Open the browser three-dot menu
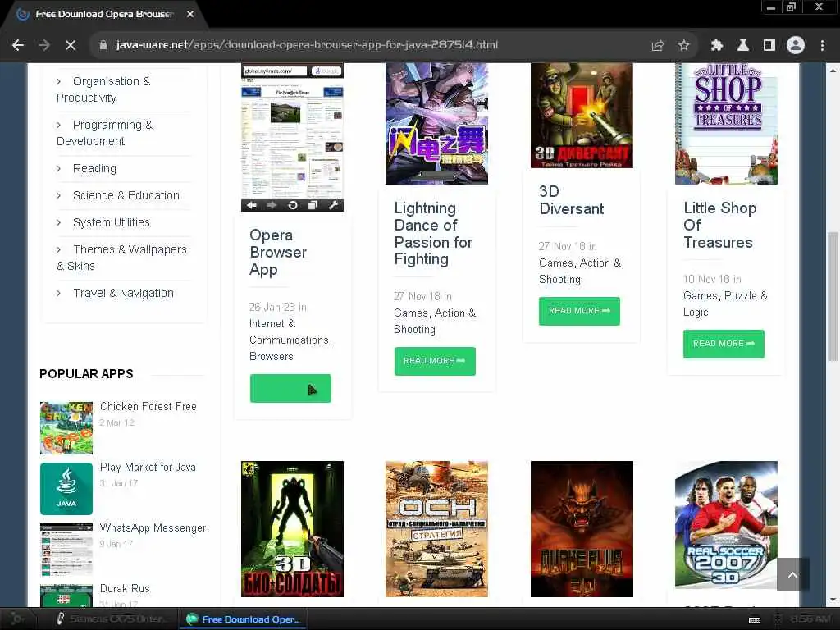 click(822, 46)
